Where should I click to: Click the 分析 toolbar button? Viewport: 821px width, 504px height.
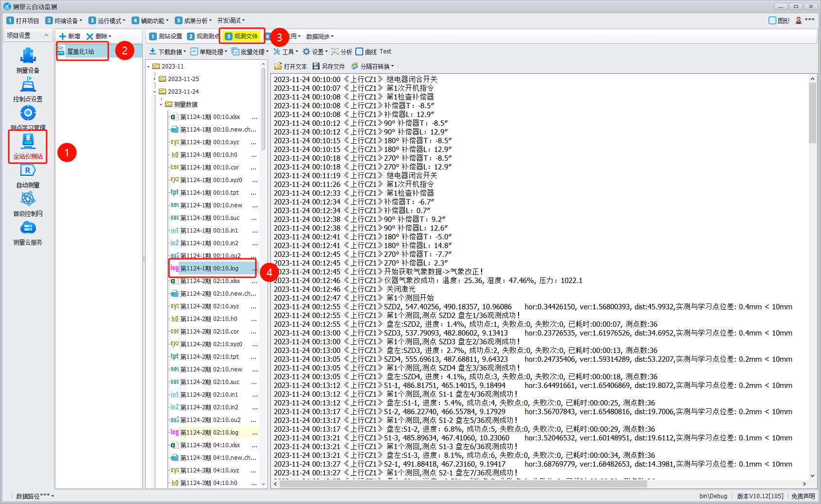point(342,51)
